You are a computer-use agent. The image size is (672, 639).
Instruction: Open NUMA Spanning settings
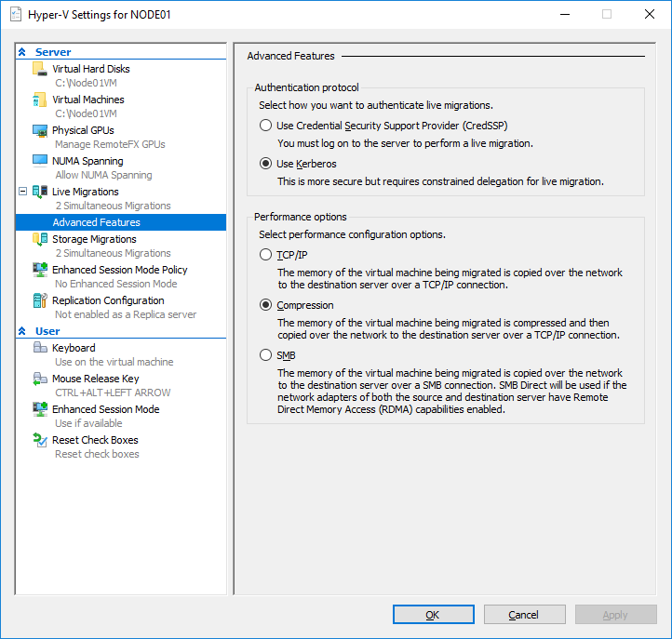pyautogui.click(x=87, y=161)
